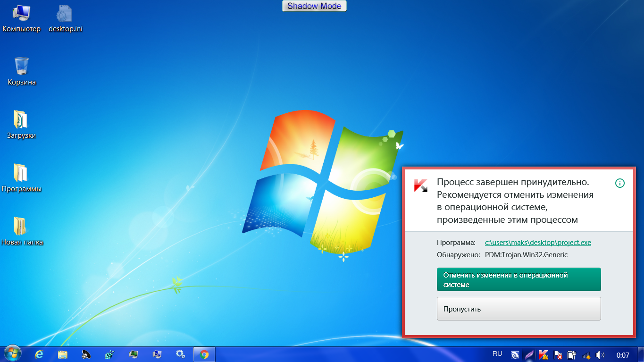Click the speaker app icon in the taskbar

pos(86,354)
